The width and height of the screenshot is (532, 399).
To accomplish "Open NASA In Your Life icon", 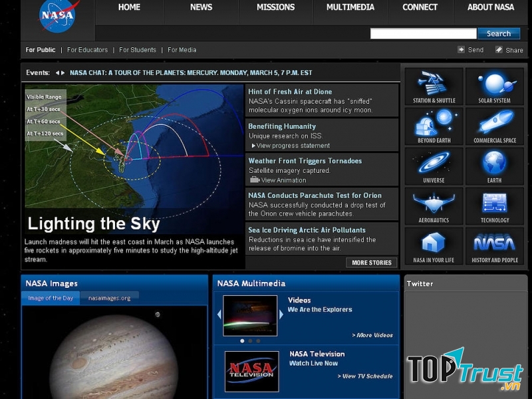I will 434,245.
